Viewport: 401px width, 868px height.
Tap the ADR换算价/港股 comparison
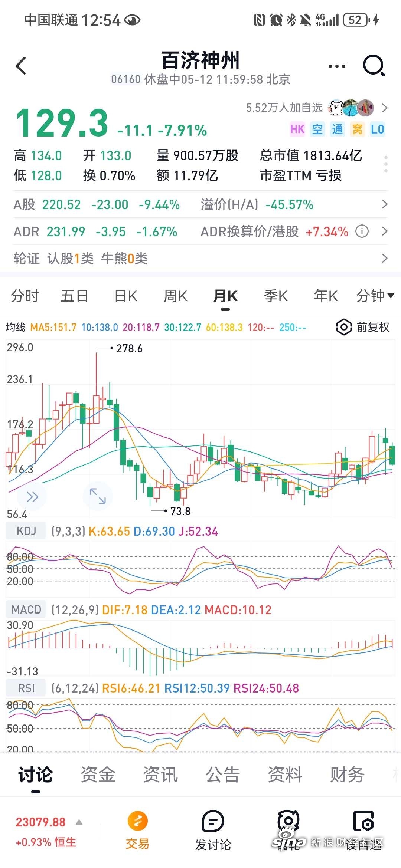pyautogui.click(x=274, y=231)
